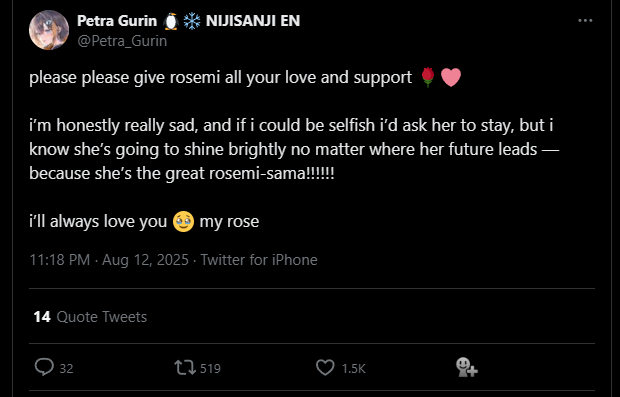Click the red rose emoji in the tweet
This screenshot has height=397, width=620.
[x=428, y=77]
